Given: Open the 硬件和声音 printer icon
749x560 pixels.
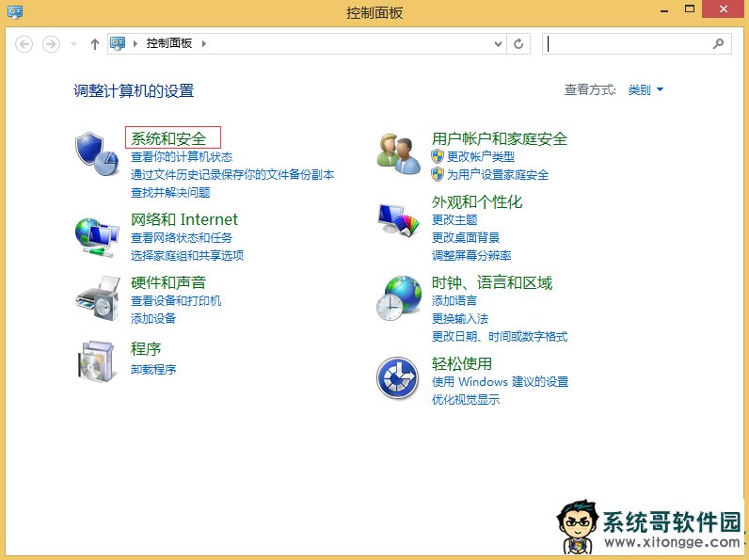Looking at the screenshot, I should [x=98, y=297].
